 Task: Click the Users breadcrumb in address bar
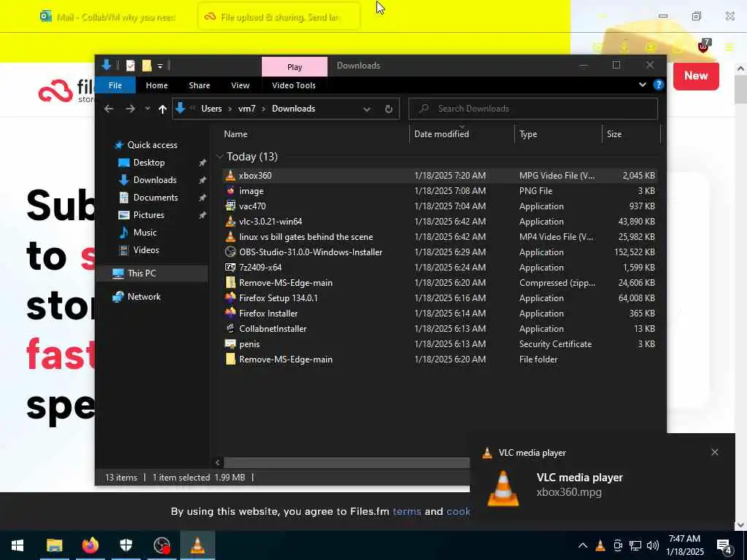tap(212, 109)
